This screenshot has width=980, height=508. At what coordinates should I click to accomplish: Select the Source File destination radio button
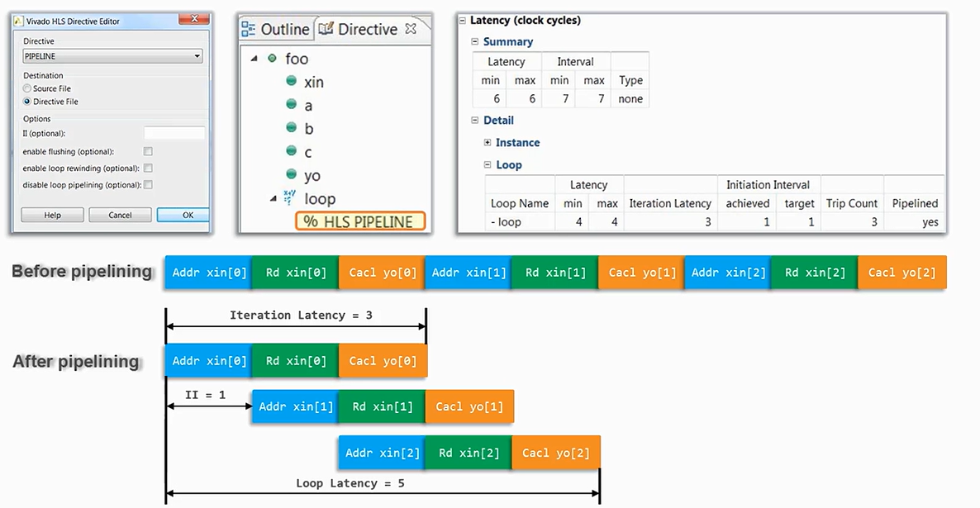tap(27, 88)
